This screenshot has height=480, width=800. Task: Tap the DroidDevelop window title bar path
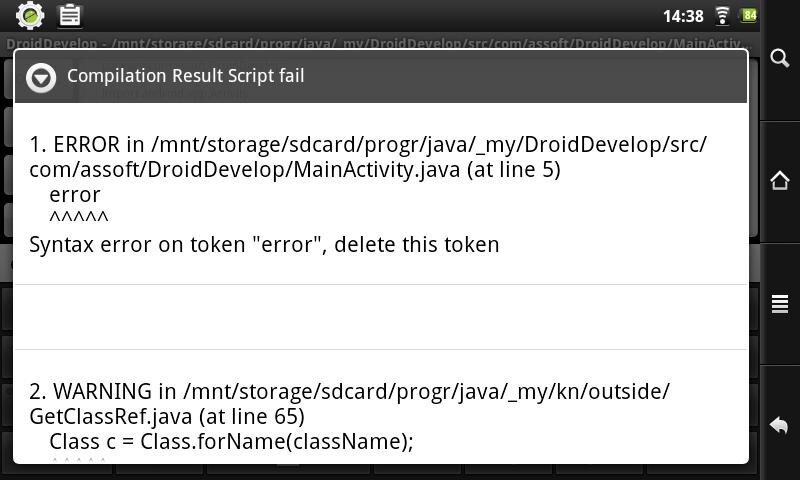375,44
